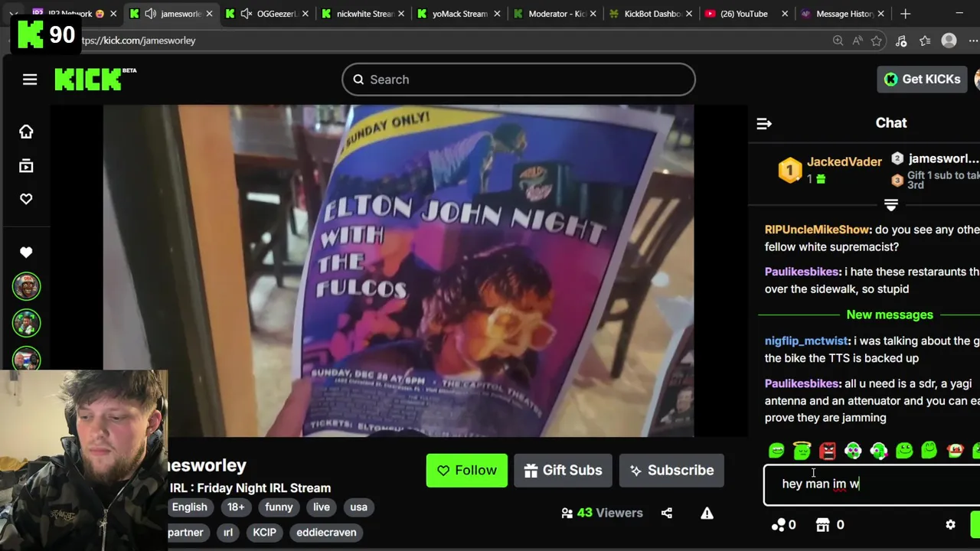This screenshot has height=551, width=980.
Task: Open the IRL Friday Night IRL Stream title
Action: point(250,488)
